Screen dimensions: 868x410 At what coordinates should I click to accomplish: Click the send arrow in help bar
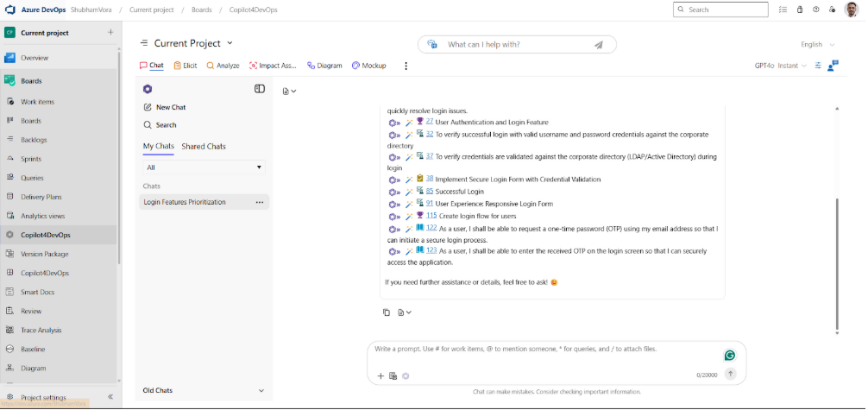pos(599,45)
